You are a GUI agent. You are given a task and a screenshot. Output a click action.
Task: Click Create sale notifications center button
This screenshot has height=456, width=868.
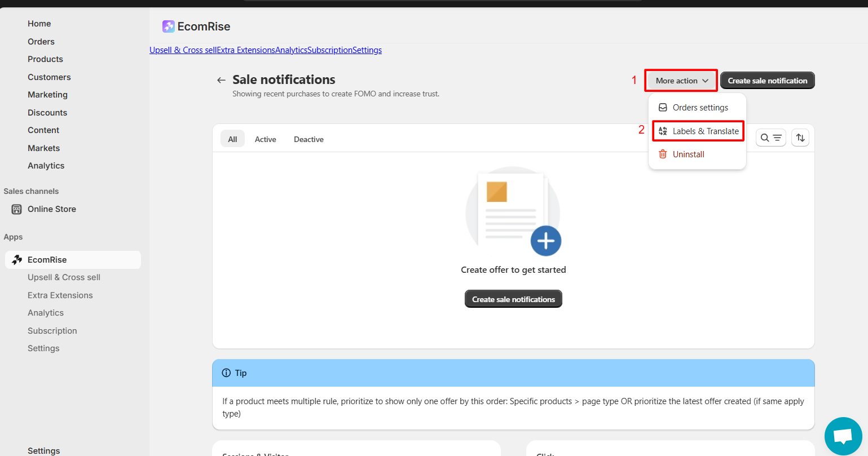tap(513, 299)
